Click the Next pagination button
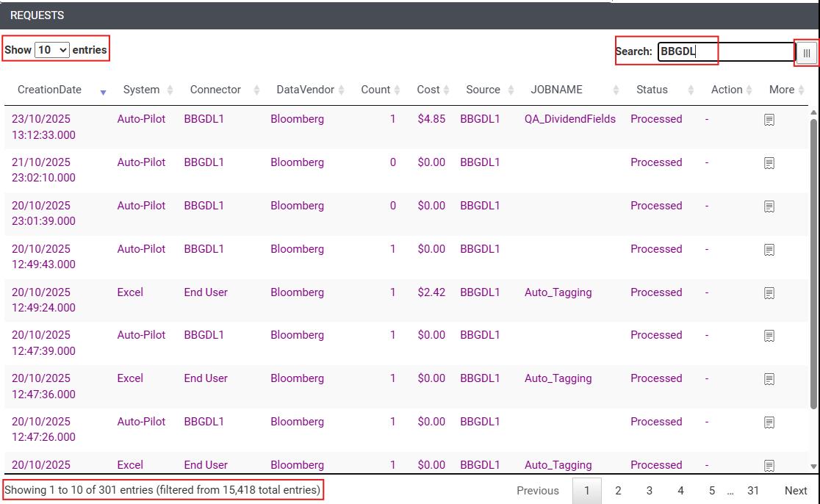The image size is (820, 504). 796,491
